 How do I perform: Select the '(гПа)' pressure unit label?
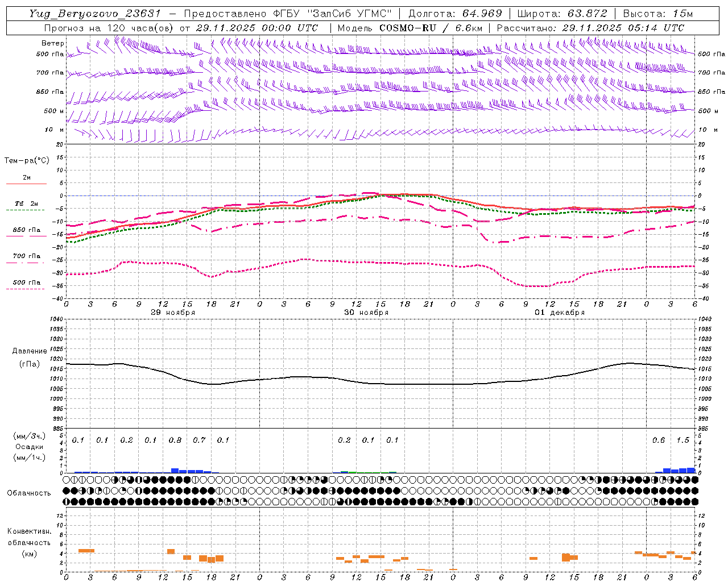(x=29, y=364)
